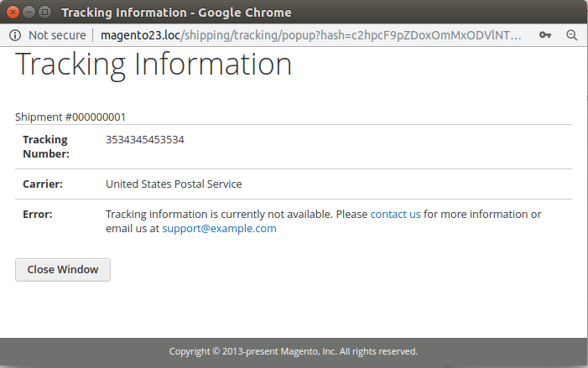This screenshot has width=588, height=368.
Task: Click the Magento copyright footer text
Action: [x=294, y=351]
